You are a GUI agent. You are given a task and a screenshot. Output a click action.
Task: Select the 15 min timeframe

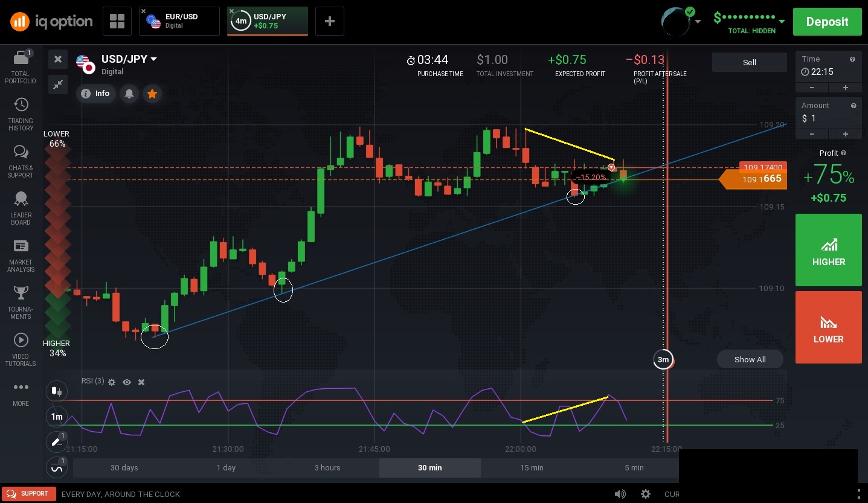[532, 467]
